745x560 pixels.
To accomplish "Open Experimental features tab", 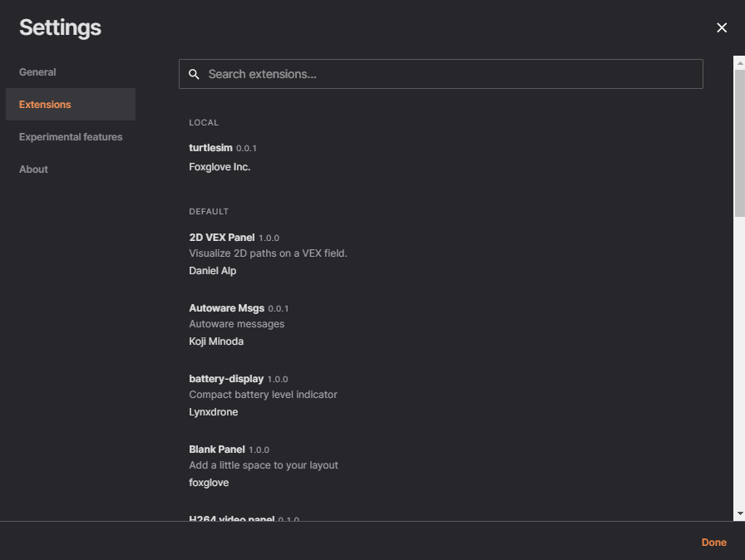I will tap(71, 137).
